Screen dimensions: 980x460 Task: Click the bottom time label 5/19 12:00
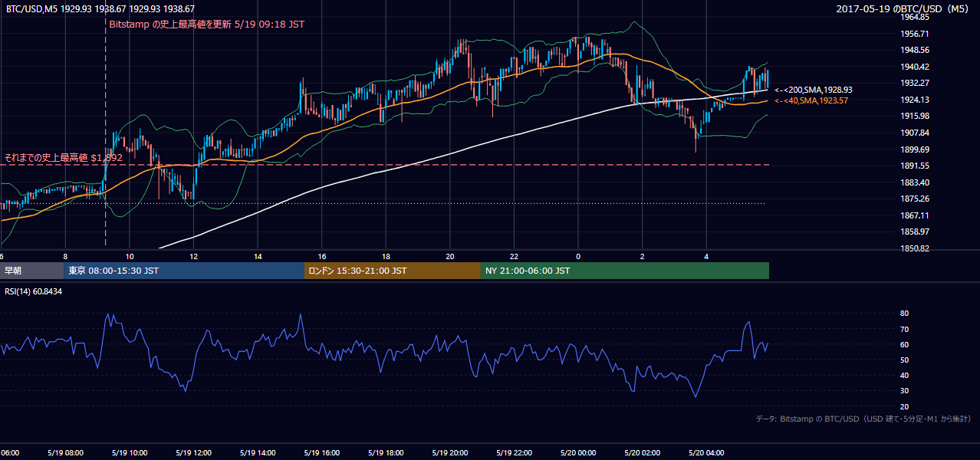coord(195,453)
